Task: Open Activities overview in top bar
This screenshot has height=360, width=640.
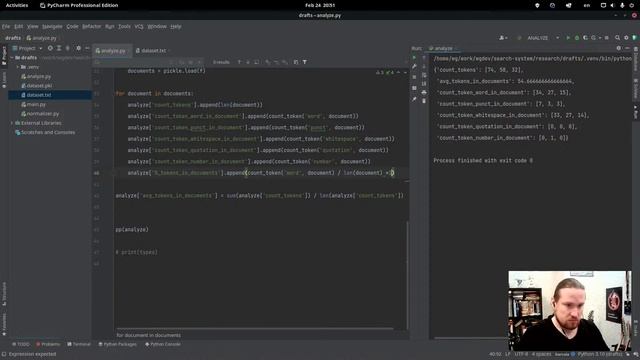Action: click(17, 5)
